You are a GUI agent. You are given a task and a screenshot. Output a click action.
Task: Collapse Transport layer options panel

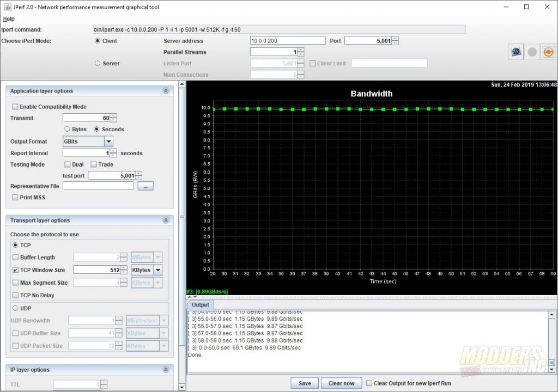166,220
